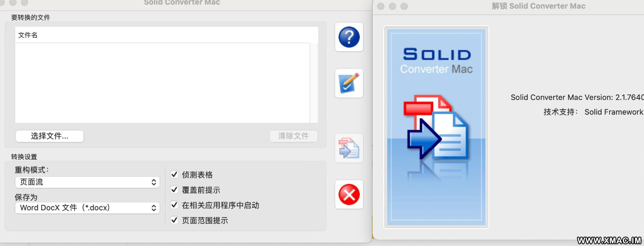Click the 清除文件 button
This screenshot has width=644, height=246.
(294, 136)
